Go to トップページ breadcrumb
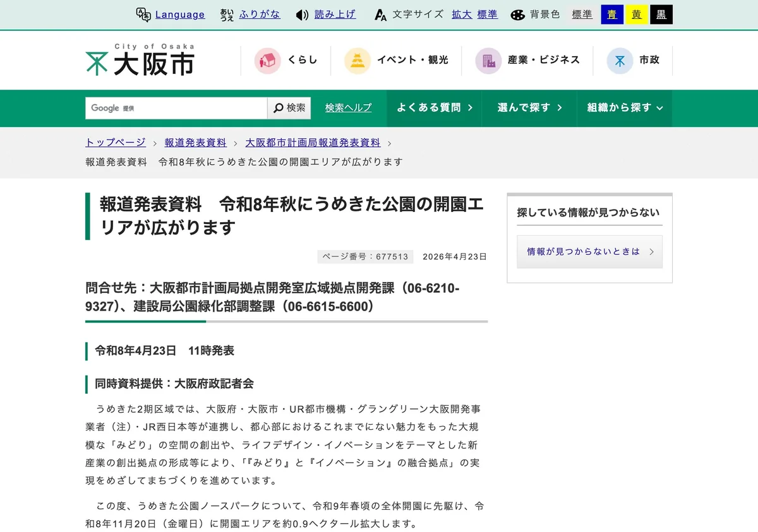The height and width of the screenshot is (532, 758). 116,143
